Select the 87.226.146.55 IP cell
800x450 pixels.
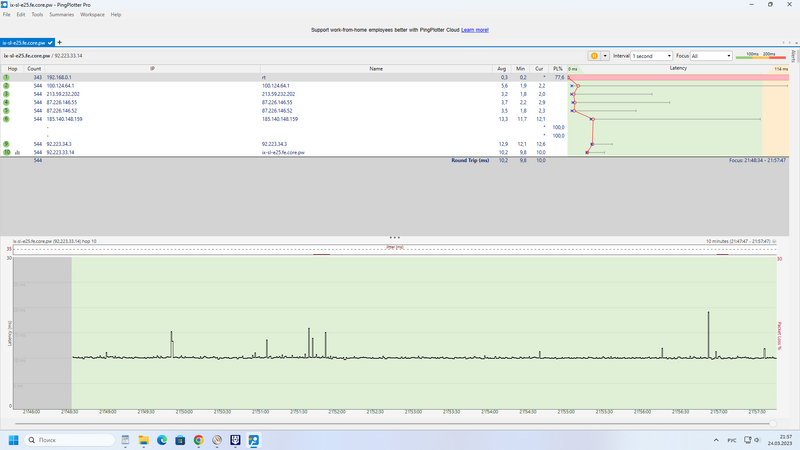click(62, 102)
